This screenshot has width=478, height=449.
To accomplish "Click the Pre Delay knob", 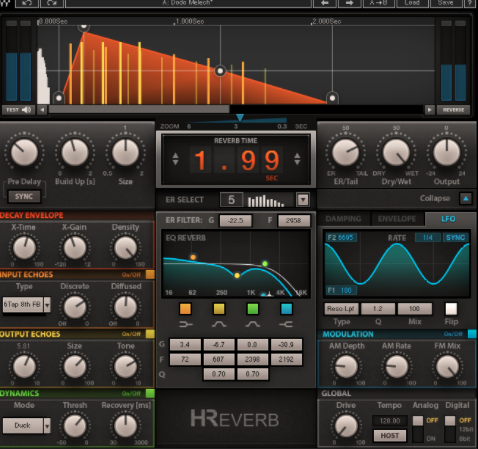I will click(24, 152).
